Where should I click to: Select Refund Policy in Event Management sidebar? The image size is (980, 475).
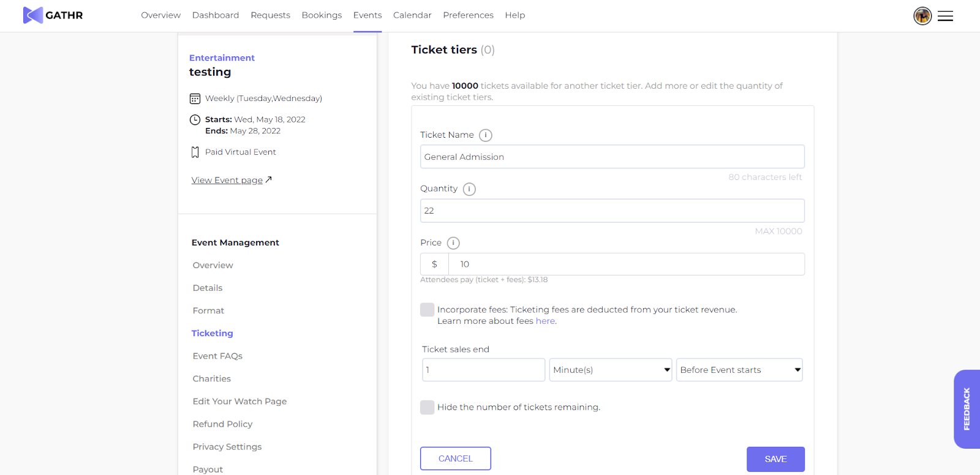222,424
